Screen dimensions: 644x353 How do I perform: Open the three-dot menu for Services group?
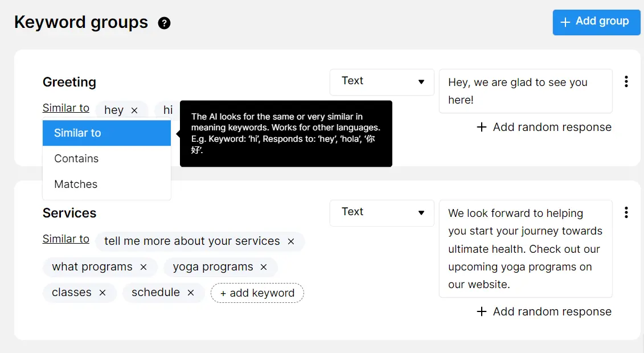(626, 212)
